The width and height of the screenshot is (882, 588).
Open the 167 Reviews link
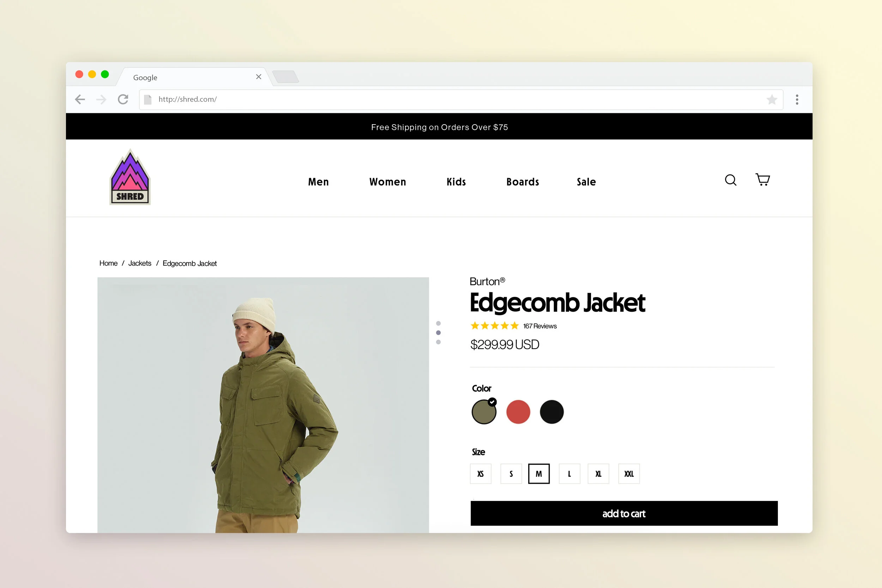click(x=540, y=326)
